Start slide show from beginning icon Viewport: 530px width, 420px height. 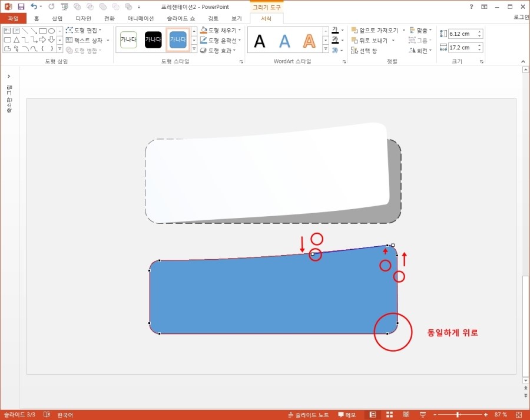(64, 6)
